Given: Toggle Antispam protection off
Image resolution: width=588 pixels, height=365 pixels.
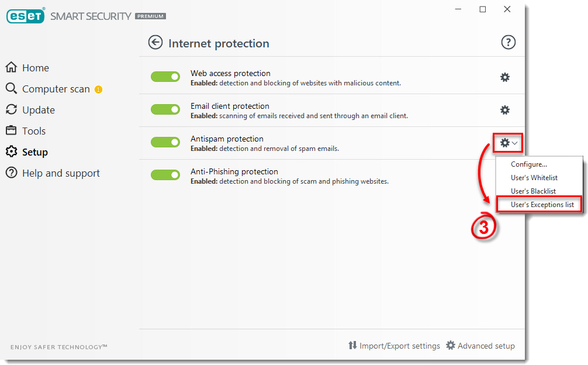Looking at the screenshot, I should [x=165, y=142].
